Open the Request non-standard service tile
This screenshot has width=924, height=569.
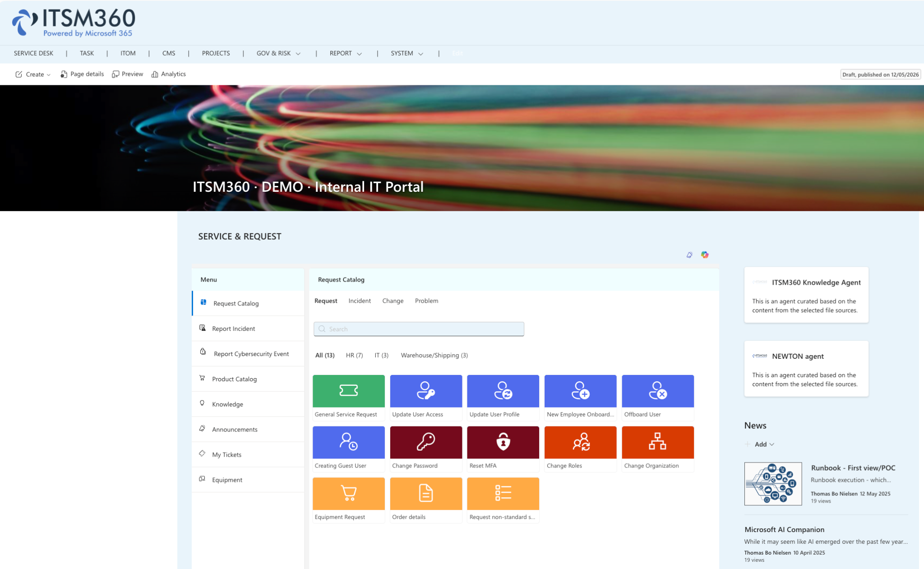click(x=503, y=500)
